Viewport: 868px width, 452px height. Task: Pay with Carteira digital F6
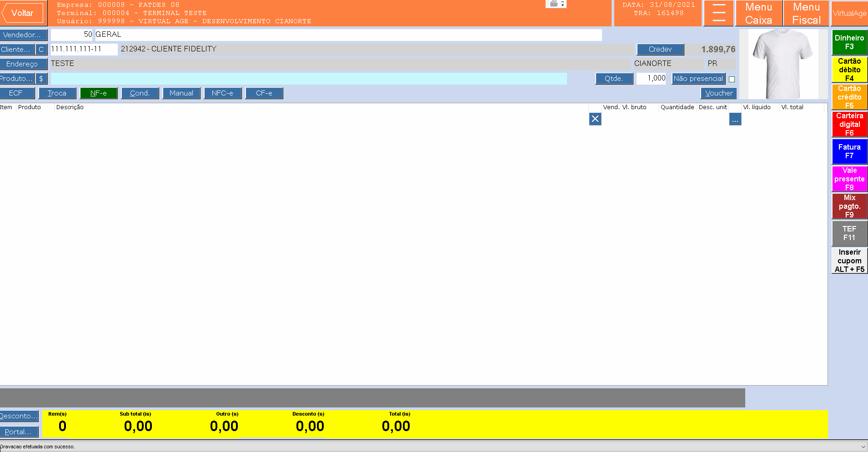849,124
